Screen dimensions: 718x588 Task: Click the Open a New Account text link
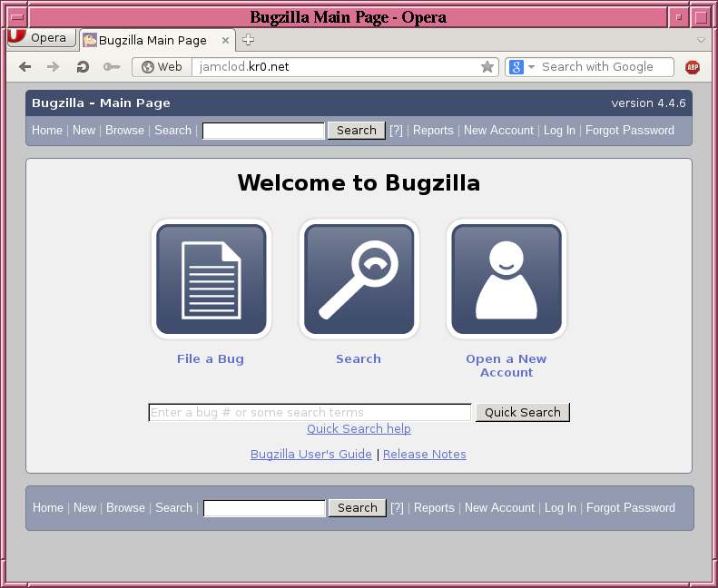click(x=507, y=366)
